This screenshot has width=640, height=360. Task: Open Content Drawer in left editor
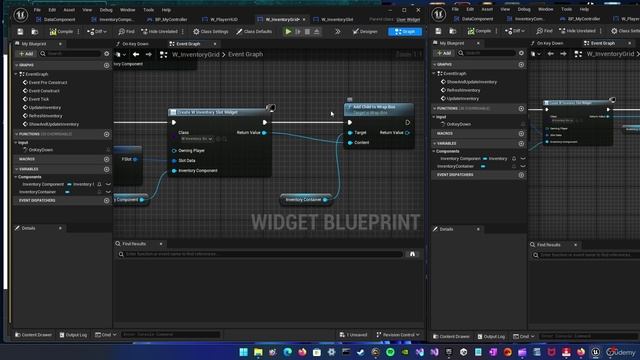(x=33, y=335)
